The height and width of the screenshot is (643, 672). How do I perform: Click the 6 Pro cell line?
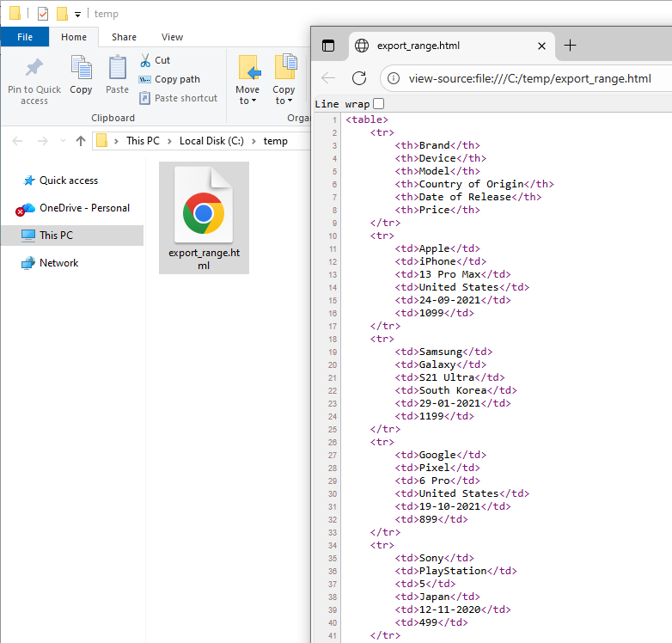click(437, 481)
